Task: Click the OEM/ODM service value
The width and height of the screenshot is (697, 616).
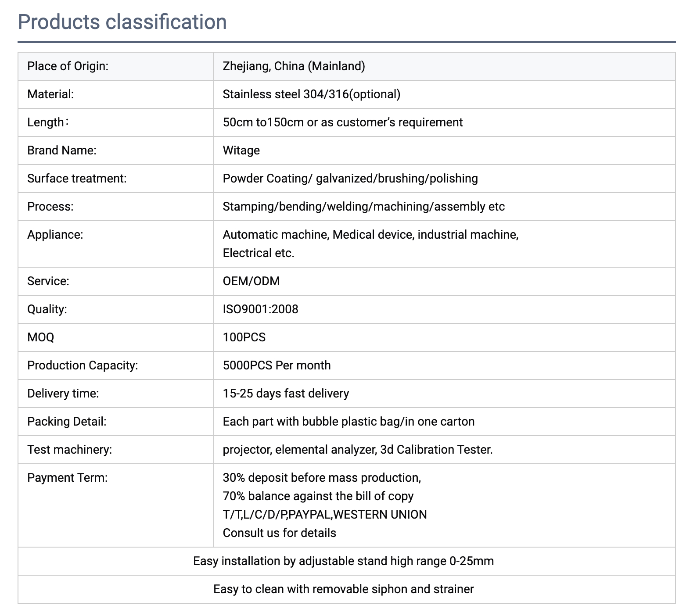Action: coord(251,281)
